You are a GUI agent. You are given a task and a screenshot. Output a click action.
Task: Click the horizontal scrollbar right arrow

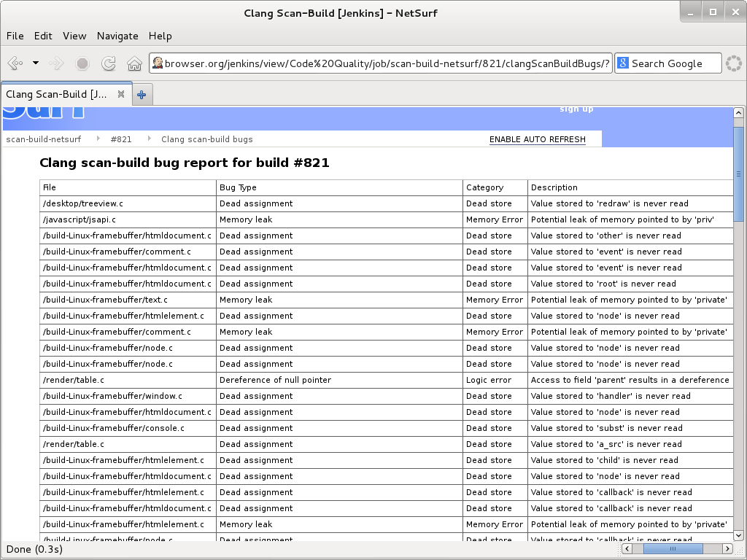coord(727,548)
